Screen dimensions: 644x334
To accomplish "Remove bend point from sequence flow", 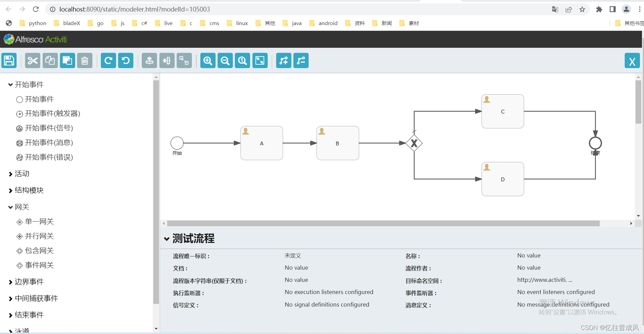I will (301, 61).
